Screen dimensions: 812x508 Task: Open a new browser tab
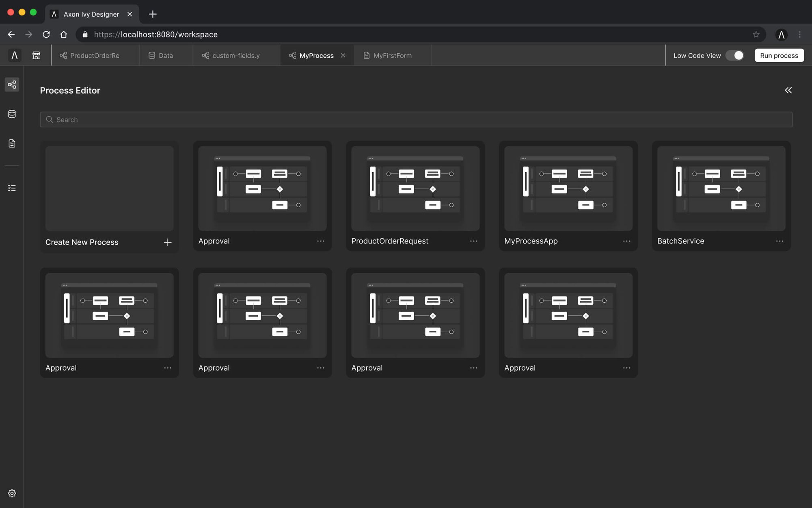[x=153, y=14]
